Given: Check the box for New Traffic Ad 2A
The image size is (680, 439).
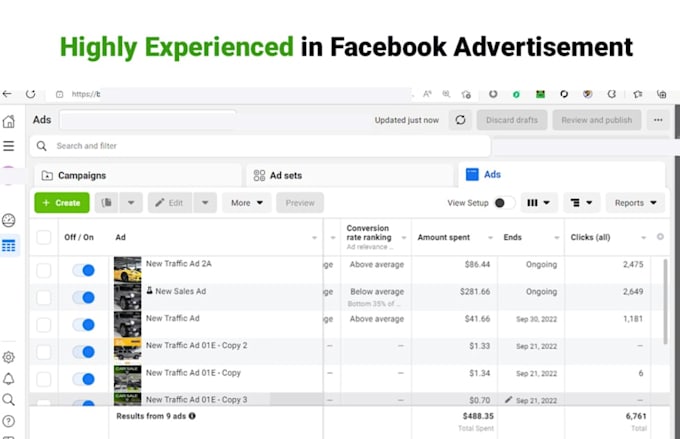Looking at the screenshot, I should point(44,270).
